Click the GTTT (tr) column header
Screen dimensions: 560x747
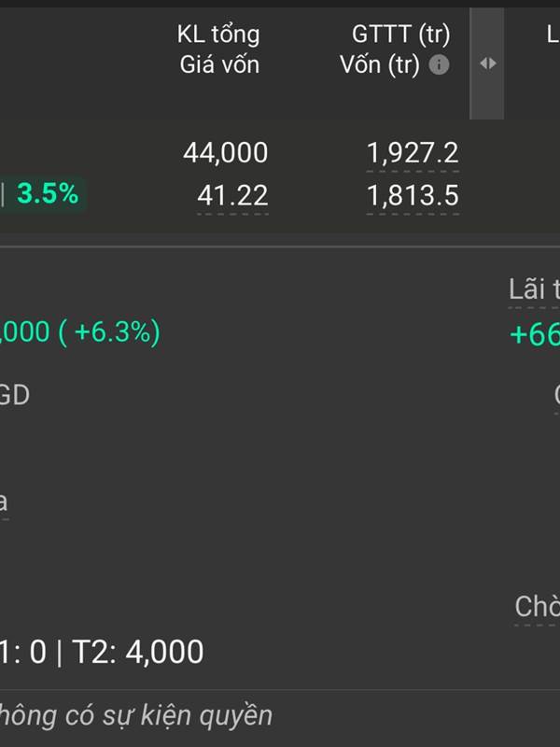(x=400, y=35)
